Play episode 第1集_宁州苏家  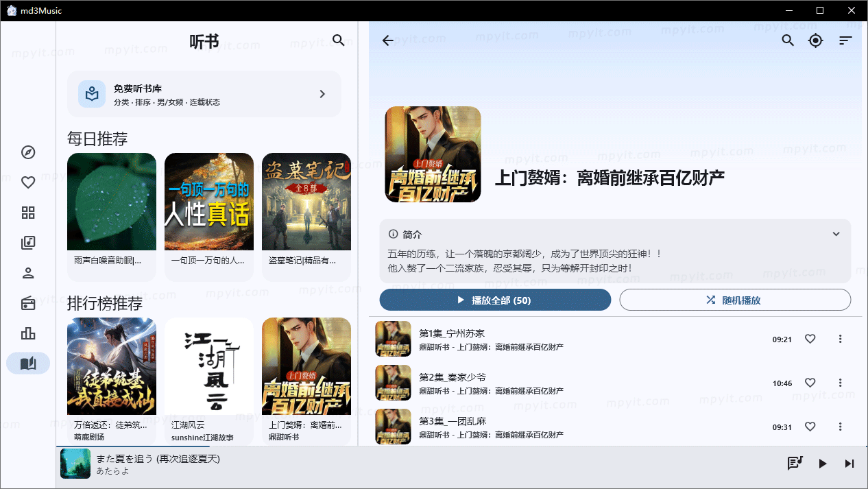tap(615, 339)
